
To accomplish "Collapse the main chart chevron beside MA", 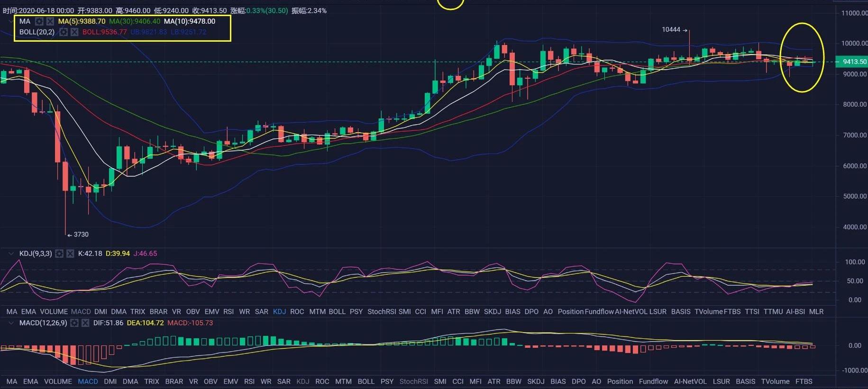I will (11, 21).
